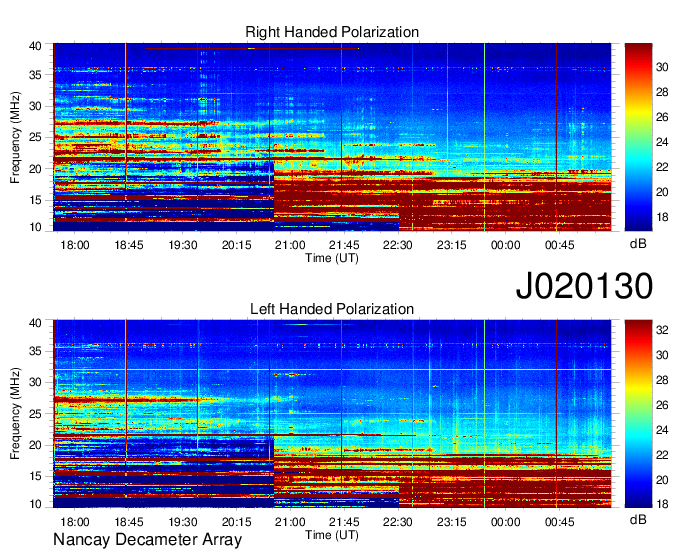Screen dimensions: 680x552
Task: Click the 10 MHz tick of Left Handed plot
Action: (x=36, y=504)
